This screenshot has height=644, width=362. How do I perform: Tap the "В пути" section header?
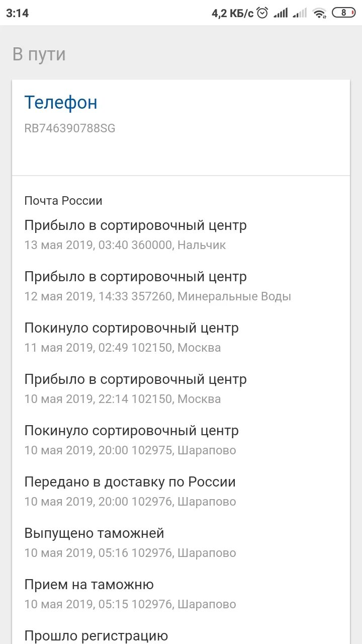[39, 54]
